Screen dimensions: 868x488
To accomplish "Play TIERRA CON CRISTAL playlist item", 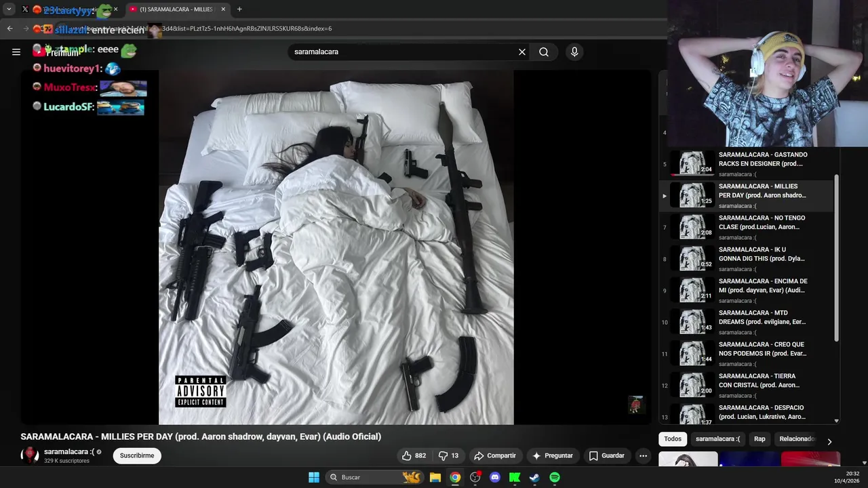I will [746, 385].
